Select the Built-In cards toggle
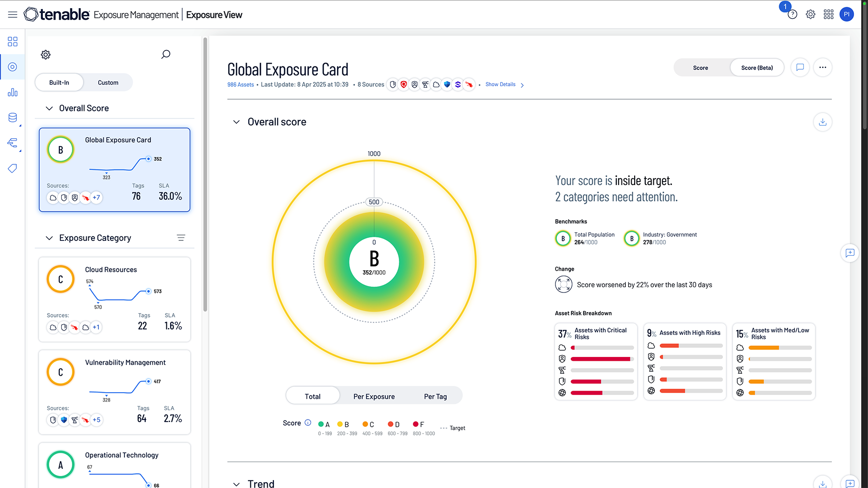The image size is (868, 488). (59, 82)
